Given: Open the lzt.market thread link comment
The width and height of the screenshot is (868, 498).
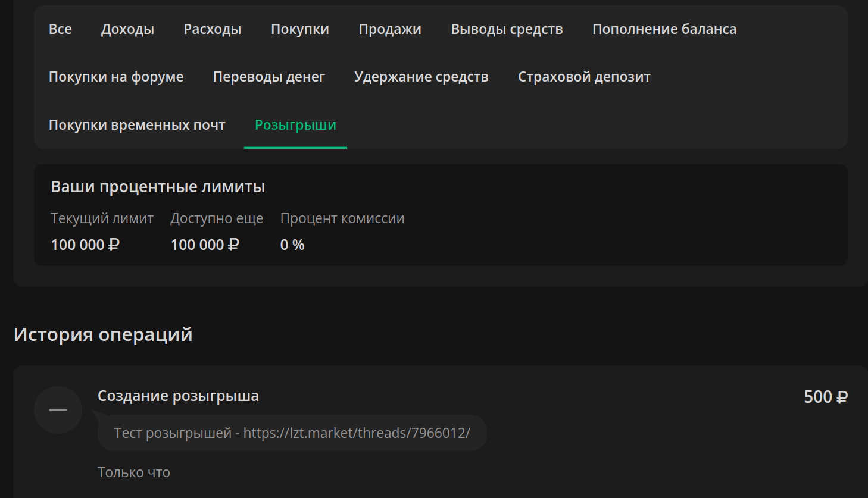Looking at the screenshot, I should click(x=292, y=433).
